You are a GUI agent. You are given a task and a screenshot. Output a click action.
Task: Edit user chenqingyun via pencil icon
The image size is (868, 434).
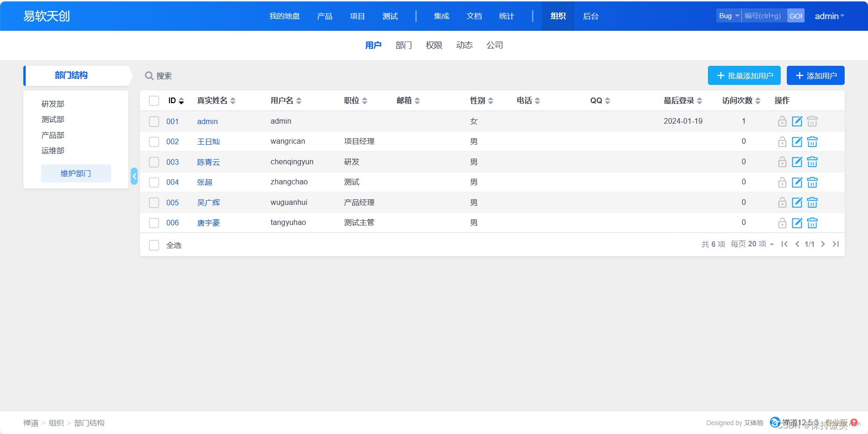[797, 162]
